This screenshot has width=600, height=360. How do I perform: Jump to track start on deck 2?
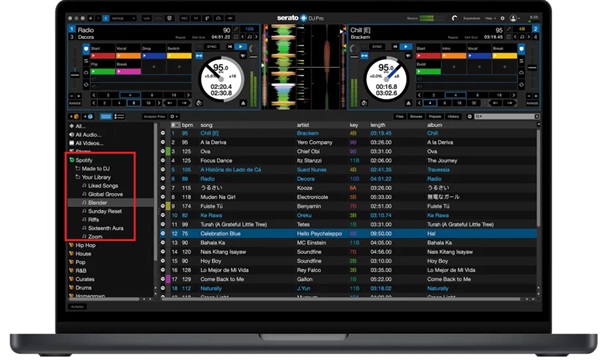[x=395, y=47]
